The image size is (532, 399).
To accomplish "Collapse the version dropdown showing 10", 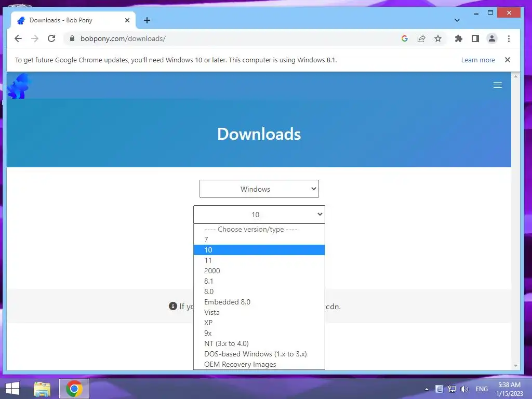I will pyautogui.click(x=259, y=215).
